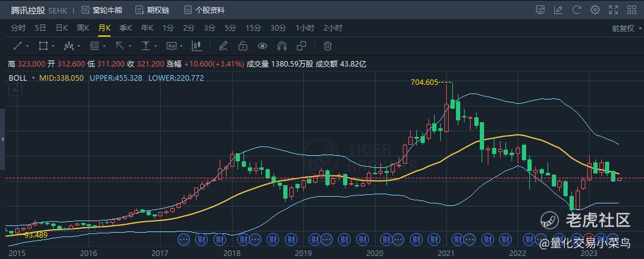
Task: Switch to the 周K tab
Action: [x=83, y=28]
